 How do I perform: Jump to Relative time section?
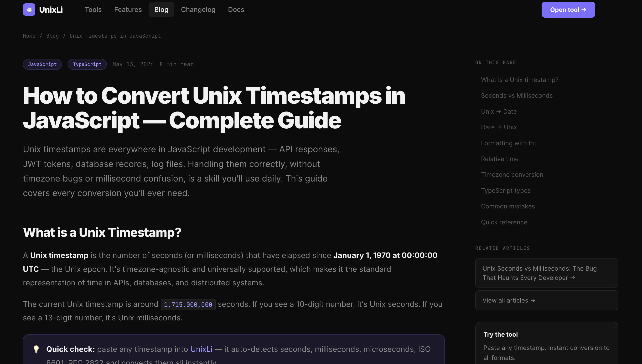[500, 159]
